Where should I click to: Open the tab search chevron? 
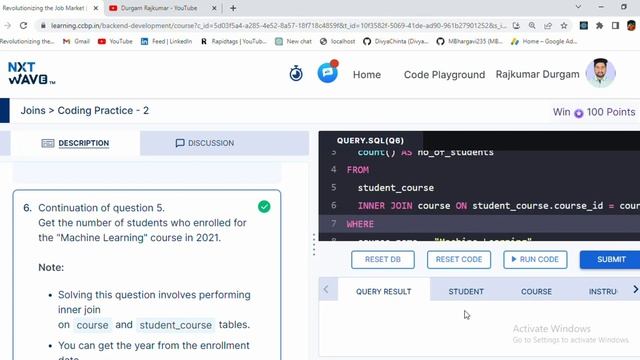pos(578,7)
